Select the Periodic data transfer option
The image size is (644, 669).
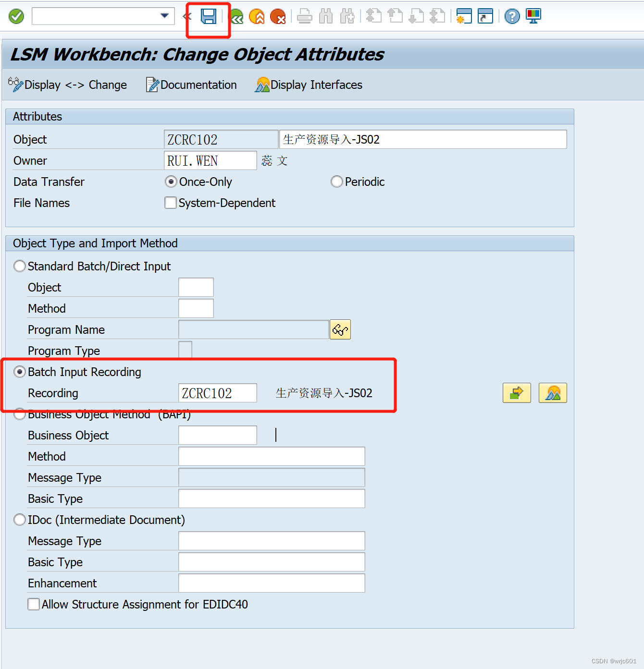point(336,182)
